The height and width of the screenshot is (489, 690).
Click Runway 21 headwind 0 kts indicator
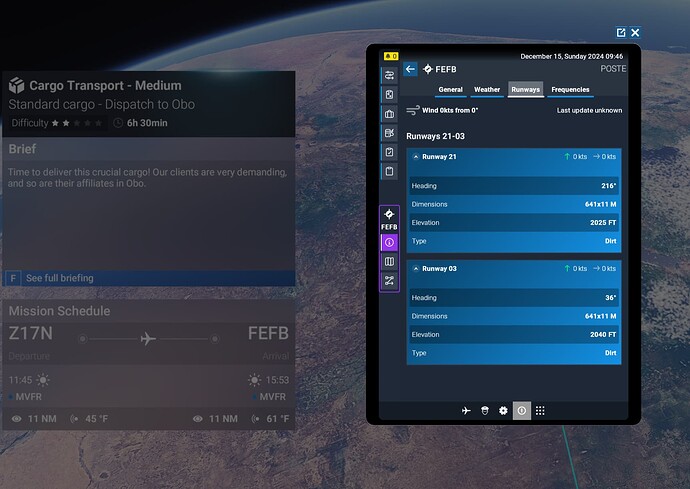click(x=576, y=157)
